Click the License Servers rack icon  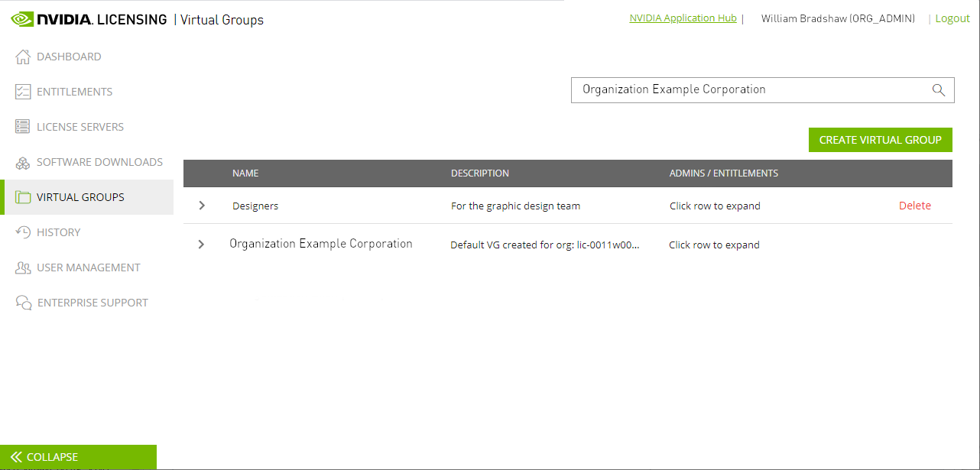click(x=23, y=128)
